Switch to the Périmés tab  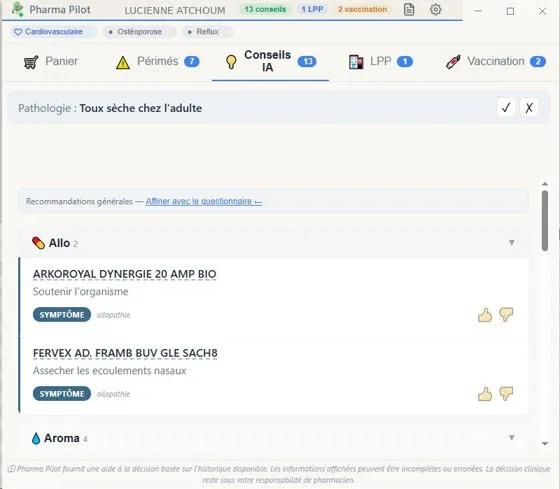158,62
